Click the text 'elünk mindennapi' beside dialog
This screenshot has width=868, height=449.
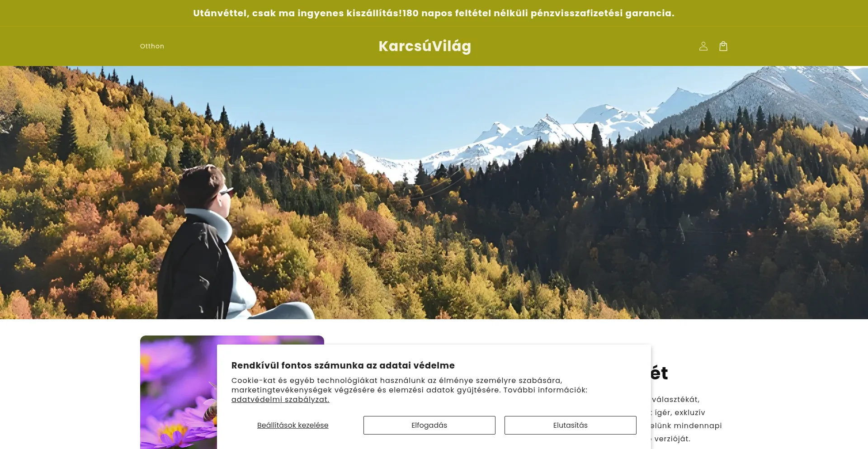click(x=686, y=425)
